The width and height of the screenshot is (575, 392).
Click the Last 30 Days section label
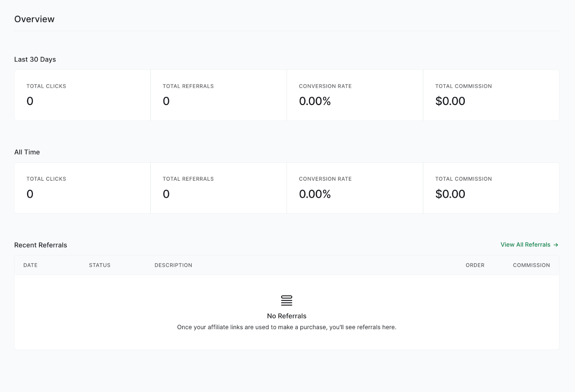(x=35, y=59)
